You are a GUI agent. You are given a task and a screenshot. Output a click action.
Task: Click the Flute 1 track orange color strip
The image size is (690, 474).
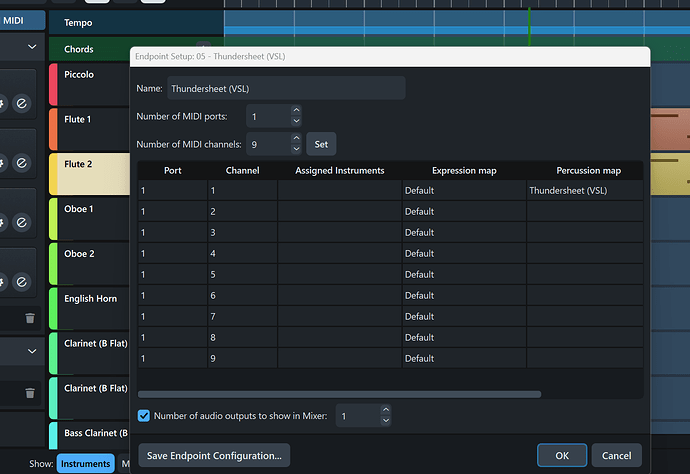point(53,129)
